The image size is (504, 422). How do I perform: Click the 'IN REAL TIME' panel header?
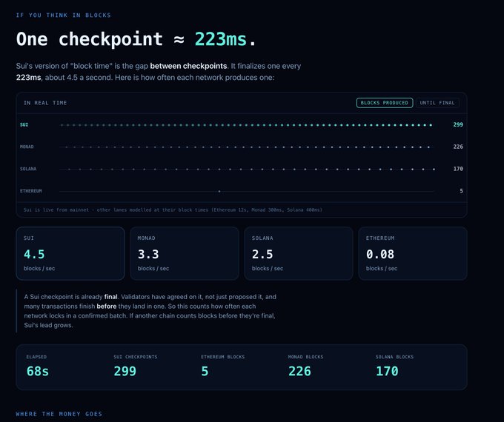[x=45, y=103]
